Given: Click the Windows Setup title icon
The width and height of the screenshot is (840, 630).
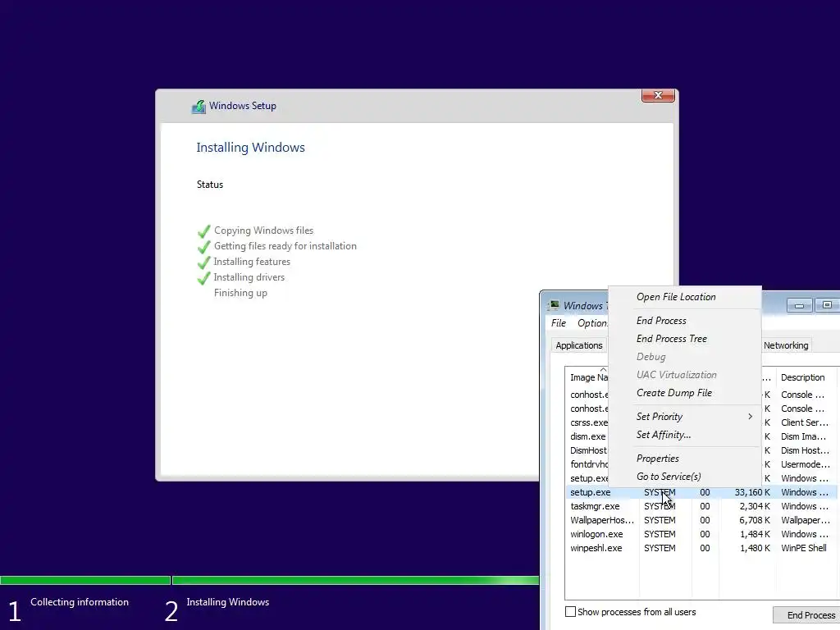Looking at the screenshot, I should click(199, 107).
